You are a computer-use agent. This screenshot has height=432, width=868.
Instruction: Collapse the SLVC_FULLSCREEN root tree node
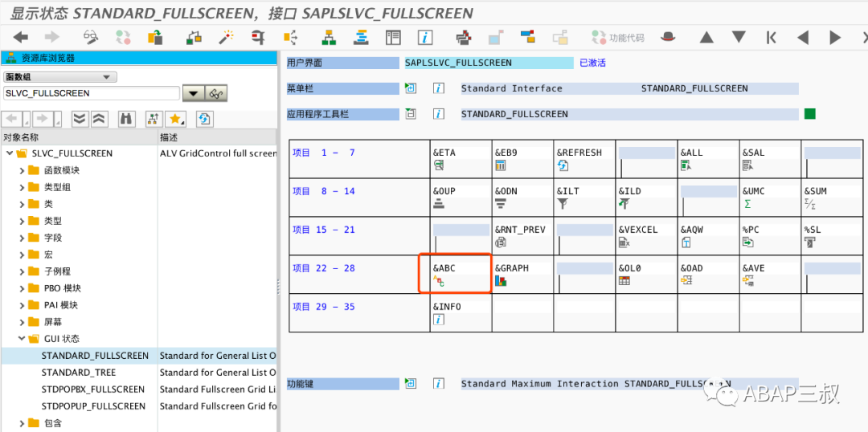coord(10,153)
